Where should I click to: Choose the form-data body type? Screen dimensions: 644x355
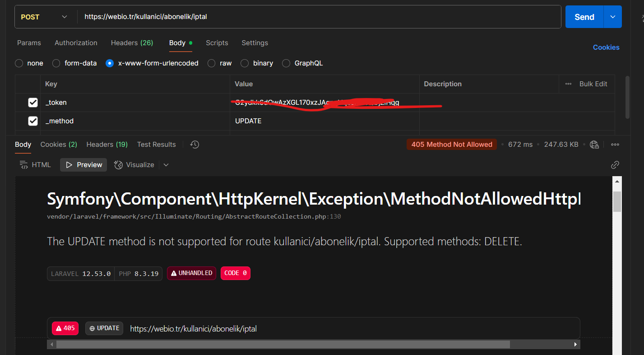pos(56,63)
